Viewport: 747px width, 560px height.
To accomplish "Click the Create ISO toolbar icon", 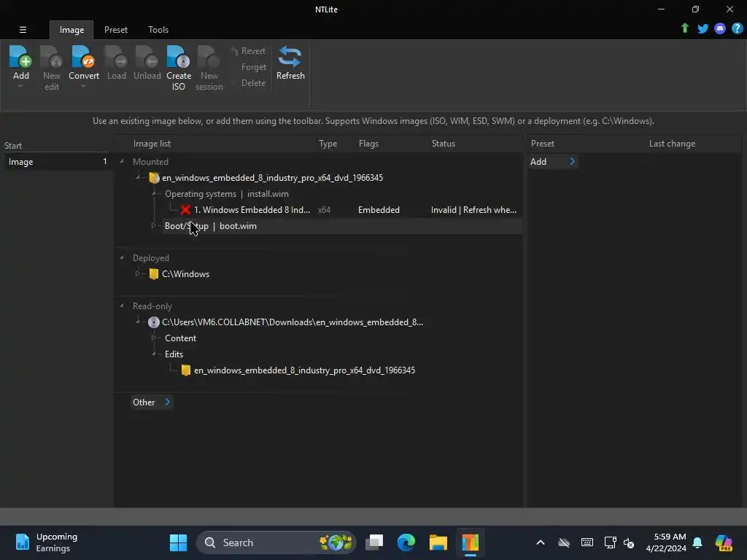I will coord(179,57).
